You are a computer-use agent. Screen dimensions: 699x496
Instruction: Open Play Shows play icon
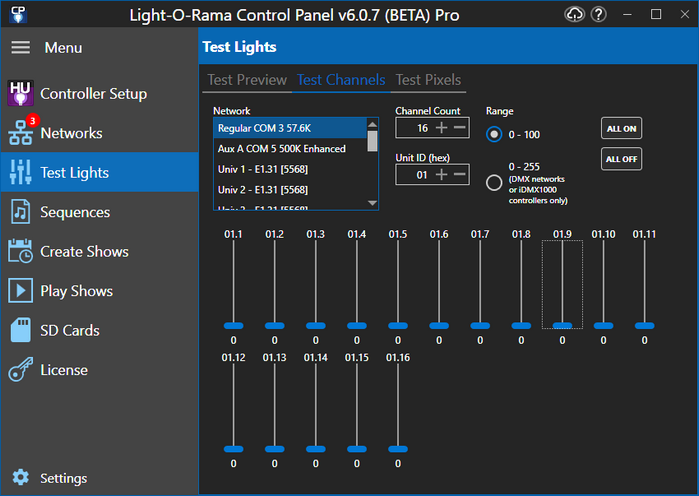(20, 291)
